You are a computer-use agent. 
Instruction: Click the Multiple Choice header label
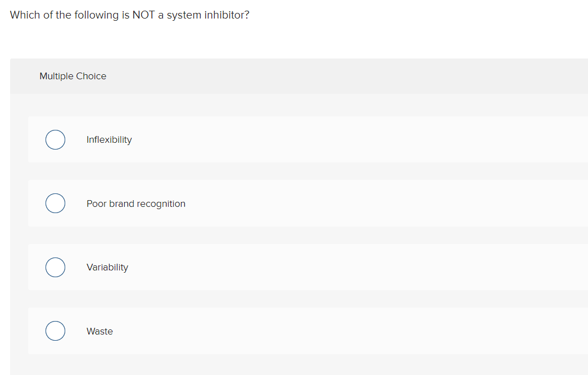73,76
